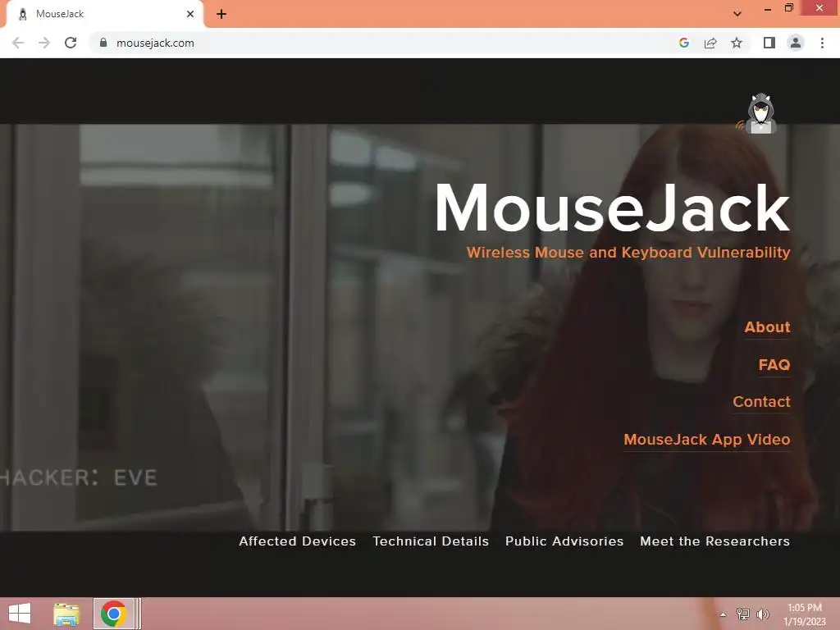This screenshot has width=840, height=630.
Task: Open the Chrome three-dot menu
Action: point(822,43)
